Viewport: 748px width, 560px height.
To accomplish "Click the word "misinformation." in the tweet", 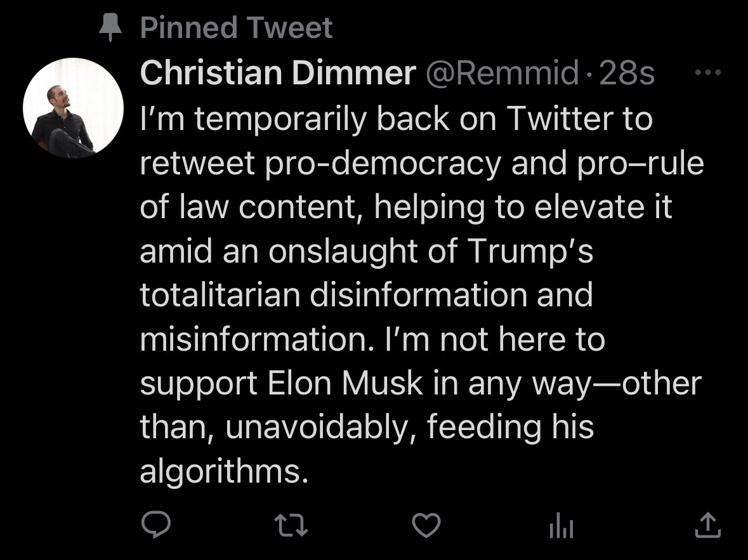I will coord(261,339).
